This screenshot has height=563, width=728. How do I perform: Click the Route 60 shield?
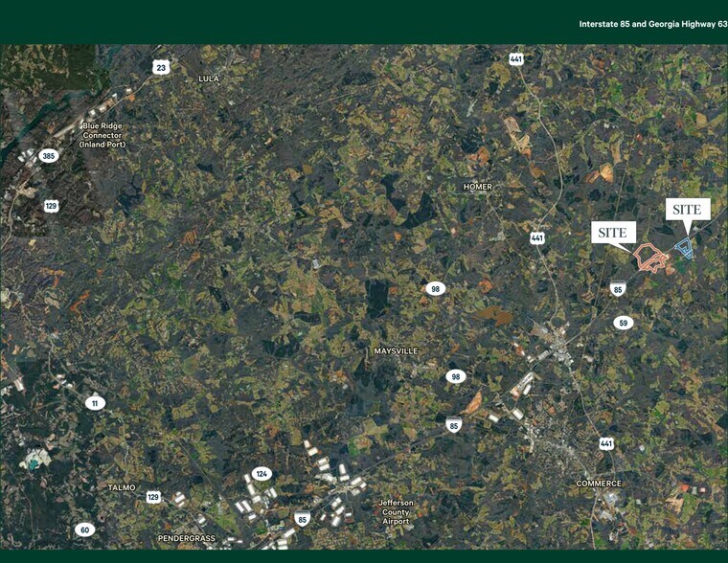point(84,530)
